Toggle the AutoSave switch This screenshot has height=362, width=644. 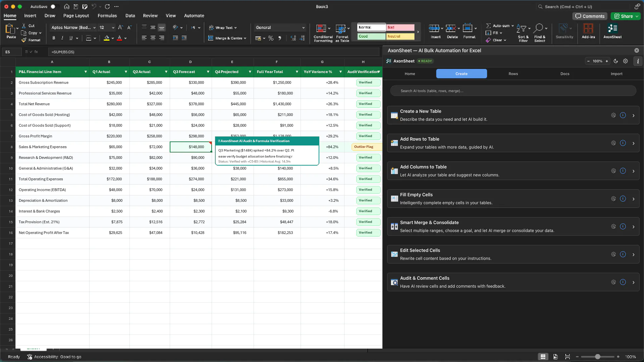point(55,7)
